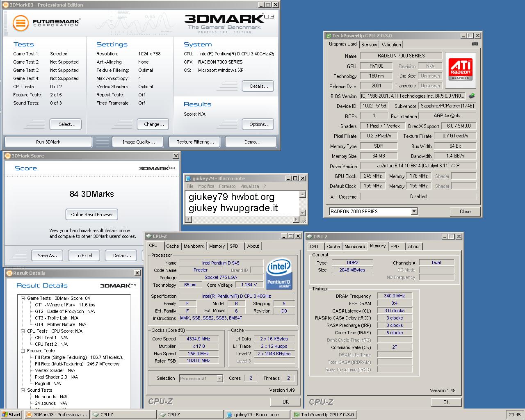Screen dimensions: 525x420
Task: Click the 3DMark03 logo in main window
Action: 229,23
